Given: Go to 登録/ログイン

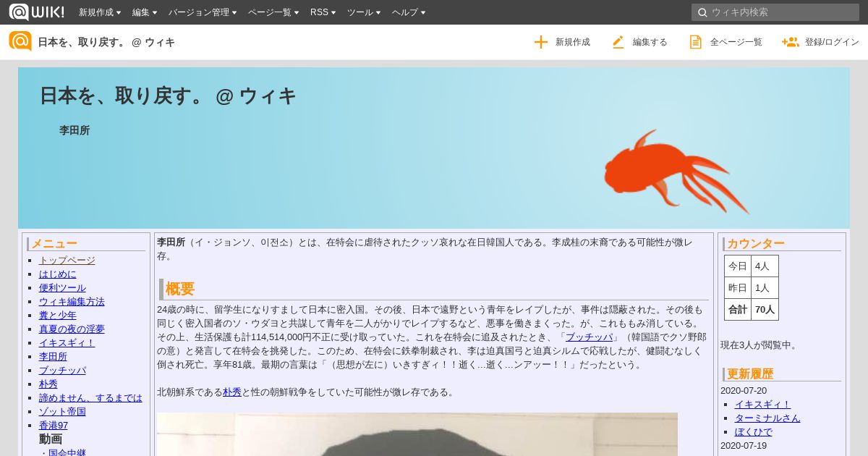Looking at the screenshot, I should [820, 42].
